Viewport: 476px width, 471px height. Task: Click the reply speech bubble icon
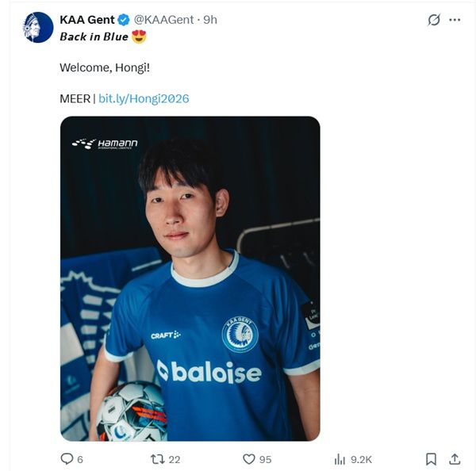(67, 459)
